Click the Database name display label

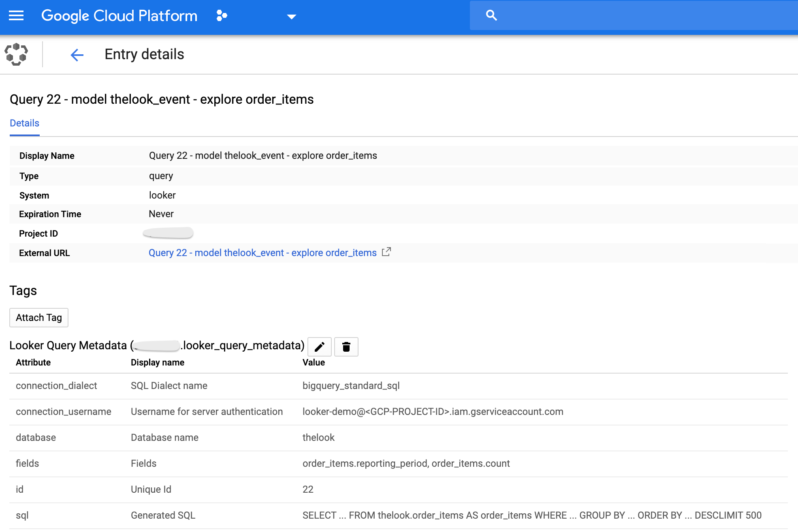coord(164,438)
